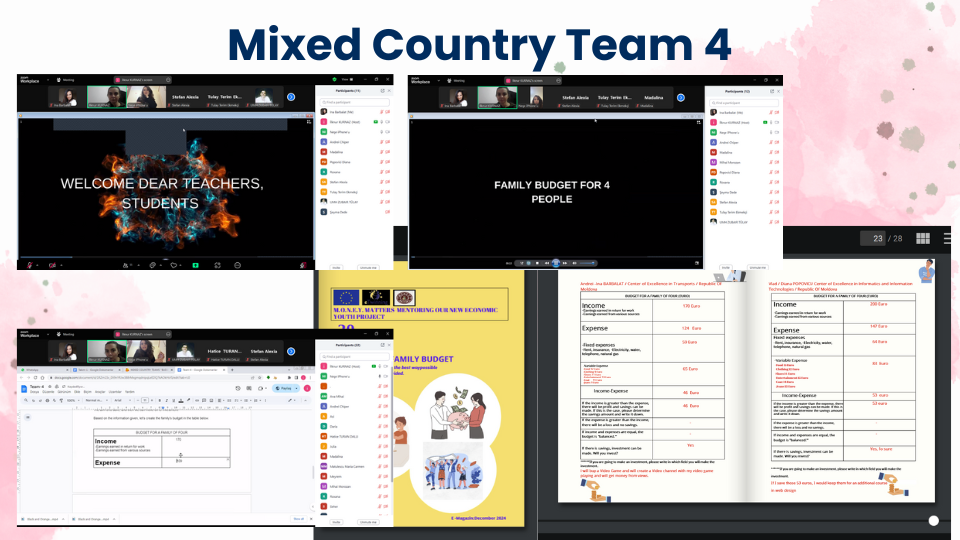Toggle the video camera icon in top-left Zoom toolbar
The image size is (960, 540).
(x=53, y=265)
